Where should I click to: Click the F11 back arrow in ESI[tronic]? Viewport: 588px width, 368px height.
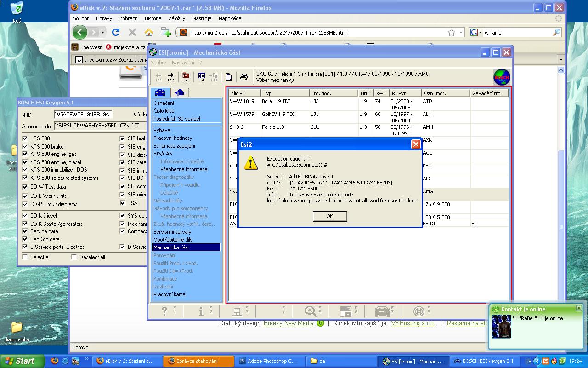(158, 76)
